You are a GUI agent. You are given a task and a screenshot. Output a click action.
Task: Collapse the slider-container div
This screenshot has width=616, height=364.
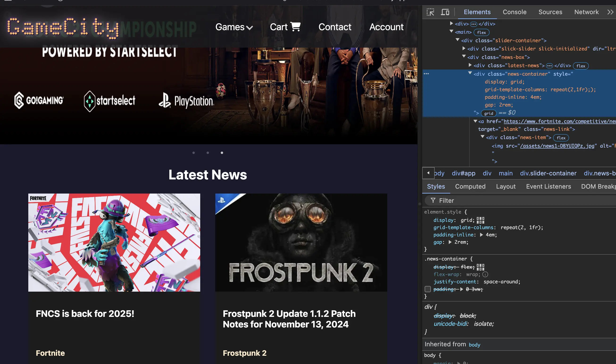click(458, 40)
